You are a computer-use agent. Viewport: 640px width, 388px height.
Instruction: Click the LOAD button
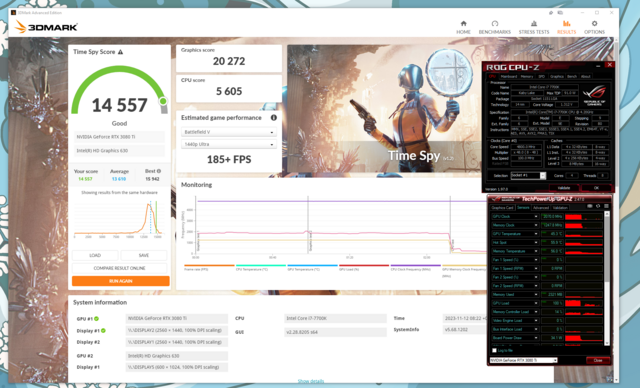95,255
